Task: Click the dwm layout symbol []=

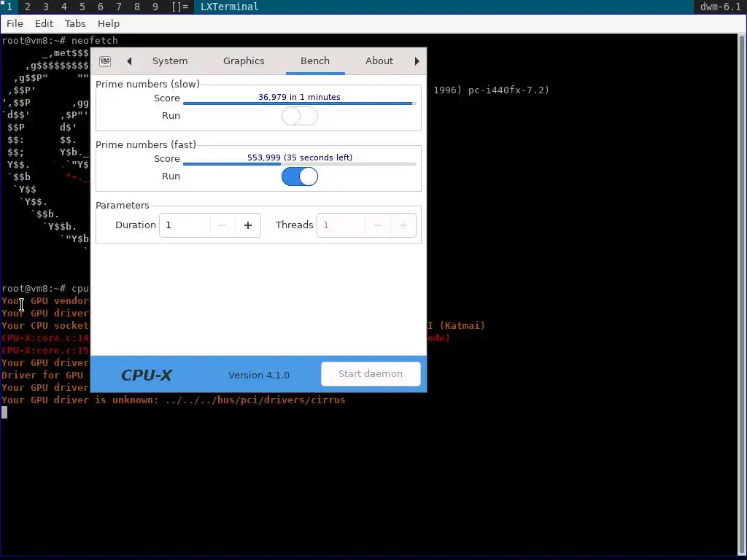Action: click(180, 7)
